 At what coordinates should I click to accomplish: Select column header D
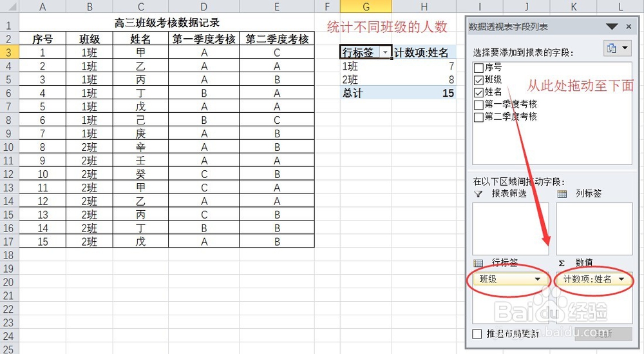204,6
